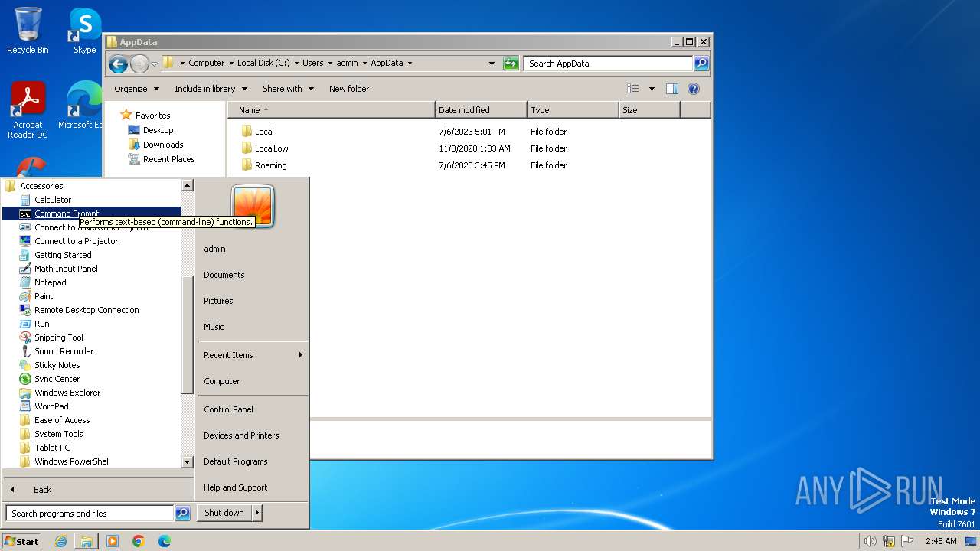The image size is (980, 551).
Task: Open address bar history dropdown
Action: [492, 64]
